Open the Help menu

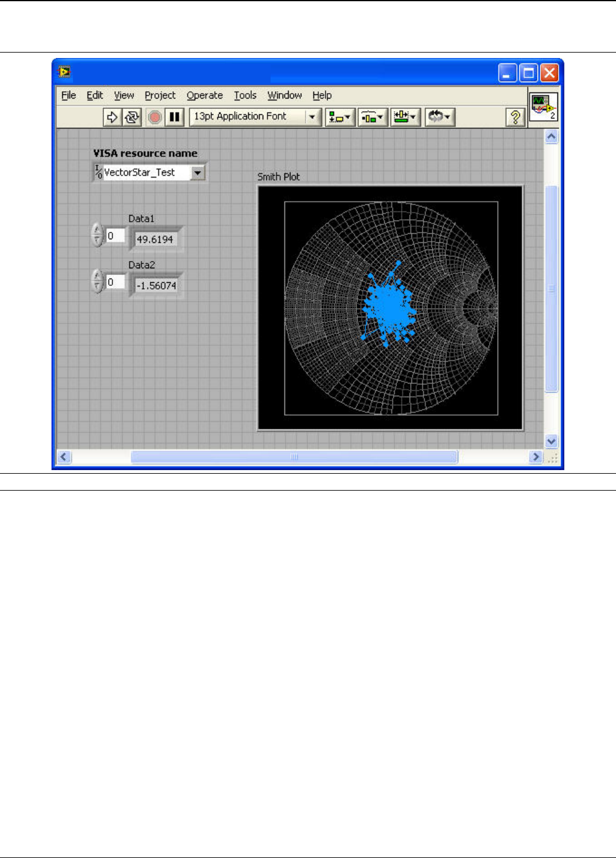[x=322, y=95]
